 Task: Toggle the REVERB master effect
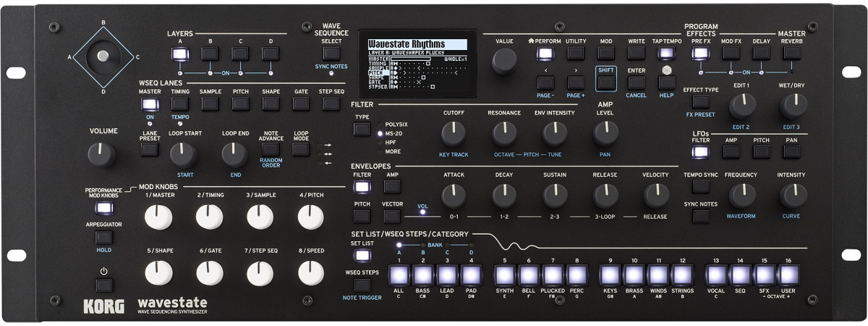point(792,54)
